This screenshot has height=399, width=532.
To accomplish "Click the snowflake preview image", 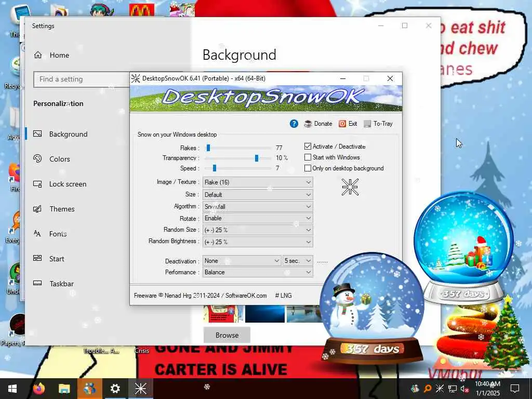I will pyautogui.click(x=350, y=187).
